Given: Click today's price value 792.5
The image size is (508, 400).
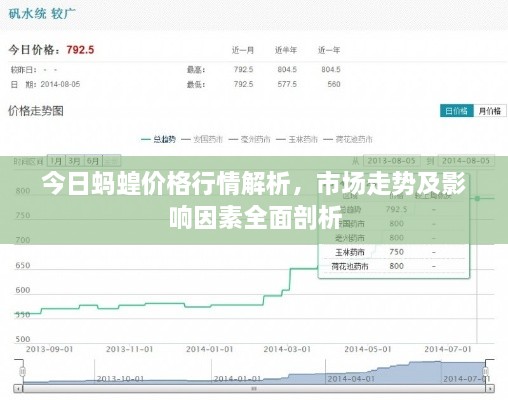Looking at the screenshot, I should point(80,50).
